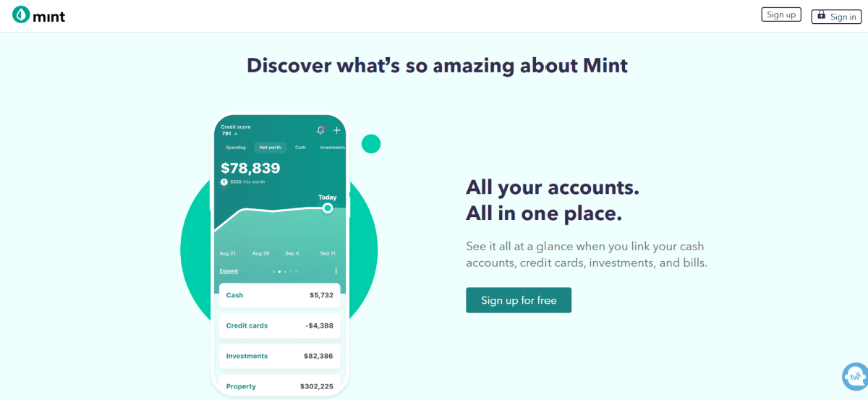
Task: Open the chat assistant bubble icon
Action: click(855, 376)
